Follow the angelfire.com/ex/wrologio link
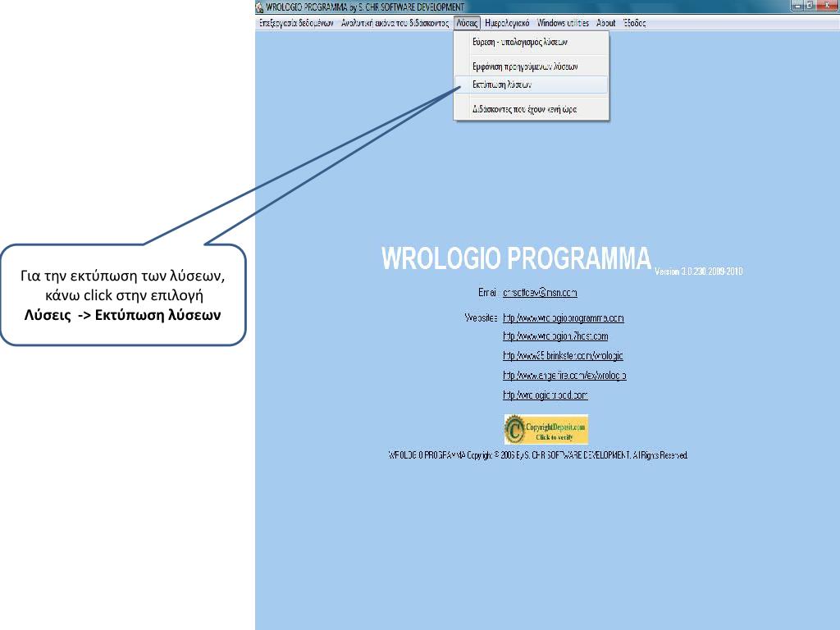840x630 pixels. click(564, 376)
